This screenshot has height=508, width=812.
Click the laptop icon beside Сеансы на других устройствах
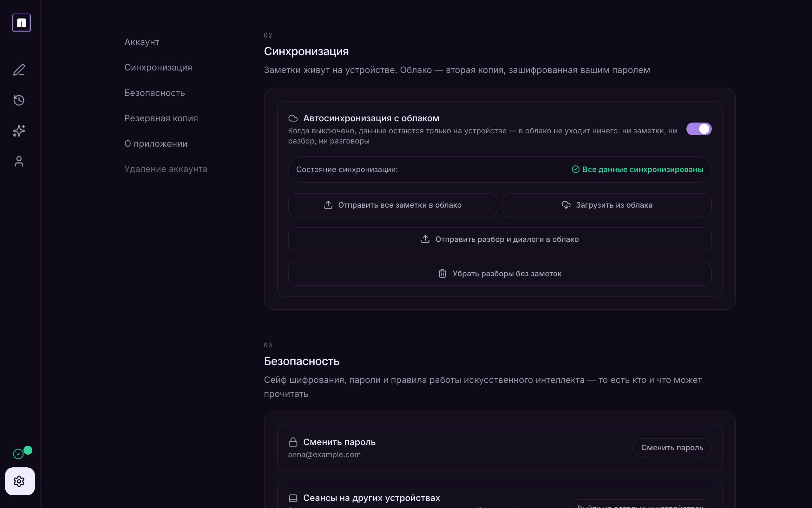coord(293,498)
